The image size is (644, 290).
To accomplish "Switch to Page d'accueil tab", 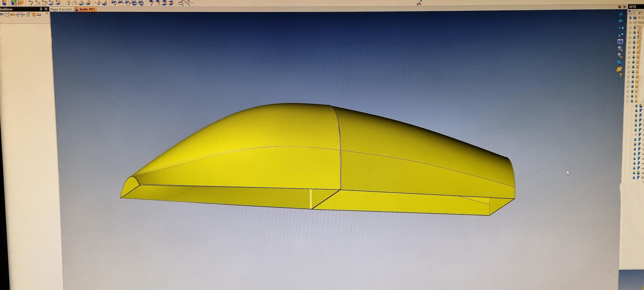I will point(61,9).
